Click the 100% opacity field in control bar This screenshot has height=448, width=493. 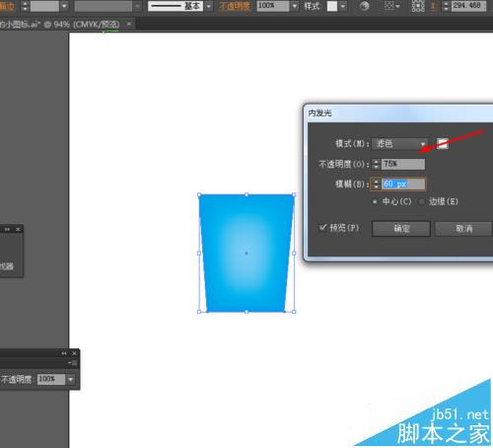tap(273, 6)
